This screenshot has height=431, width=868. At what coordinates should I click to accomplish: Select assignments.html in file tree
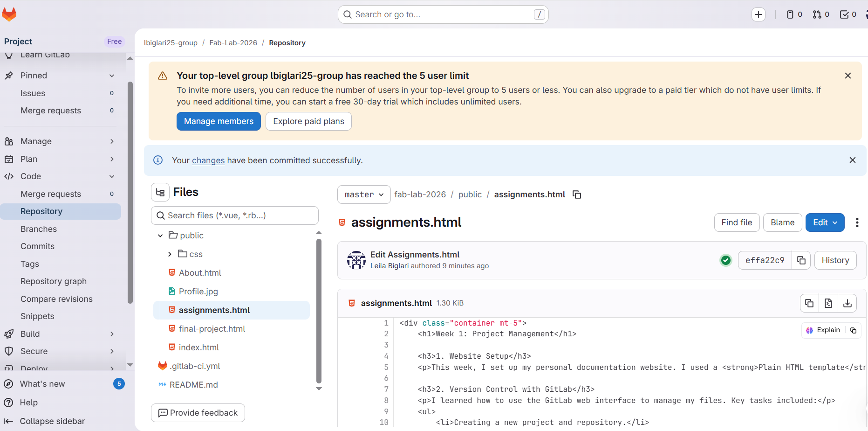[x=232, y=310]
